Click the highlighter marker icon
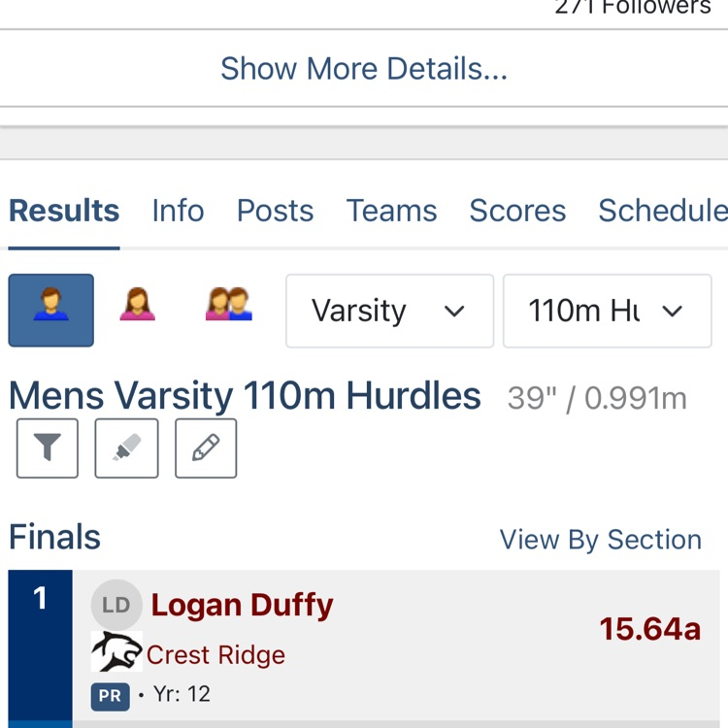Screen dimensions: 728x728 coord(126,447)
